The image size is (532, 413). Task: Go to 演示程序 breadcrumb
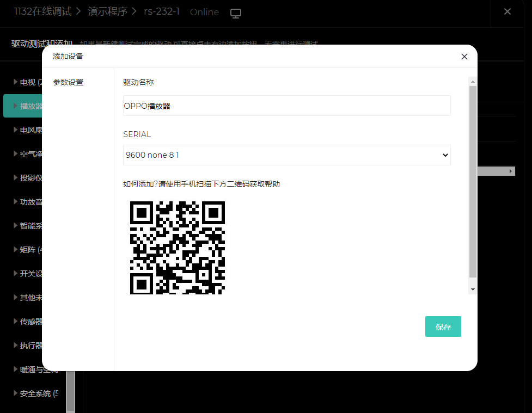(108, 11)
